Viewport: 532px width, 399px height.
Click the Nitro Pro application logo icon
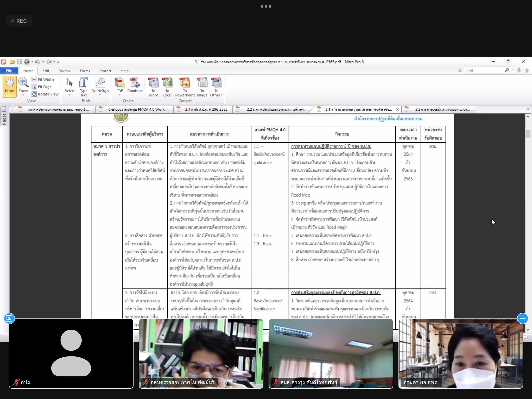[3, 62]
